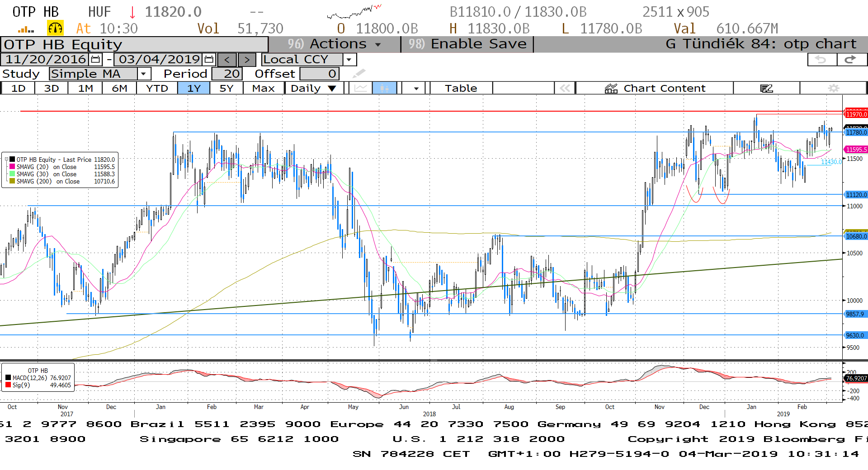Open the chart type dropdown arrow
Image resolution: width=868 pixels, height=470 pixels.
point(416,88)
